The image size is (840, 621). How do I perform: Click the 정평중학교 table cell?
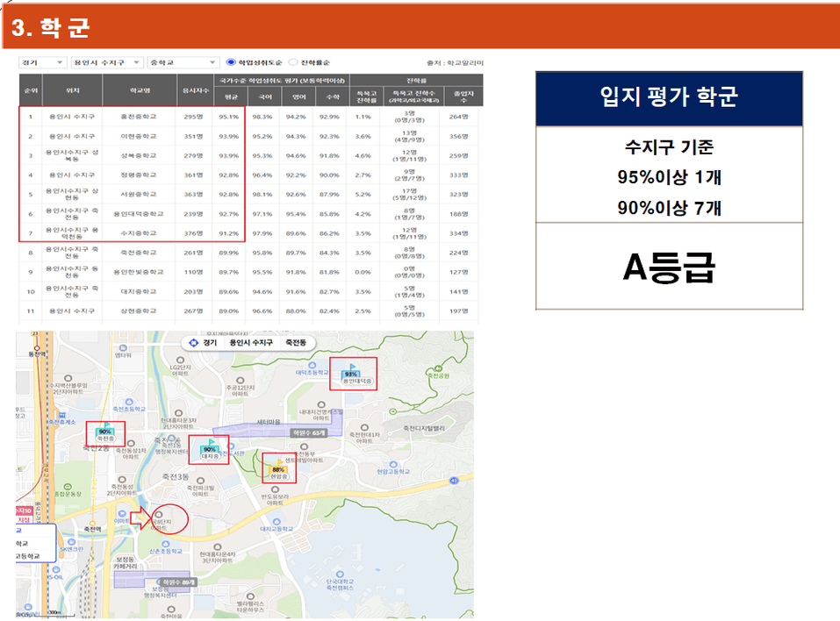(x=139, y=175)
